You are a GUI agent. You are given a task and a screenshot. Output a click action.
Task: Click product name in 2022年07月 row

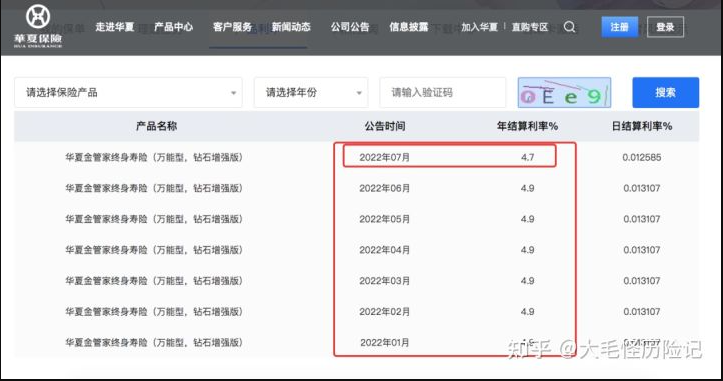point(154,157)
